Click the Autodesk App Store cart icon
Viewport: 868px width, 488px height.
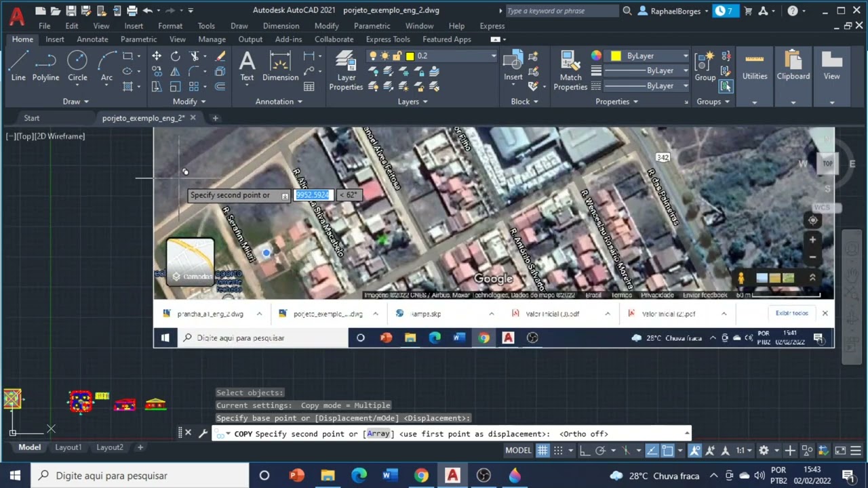(749, 11)
